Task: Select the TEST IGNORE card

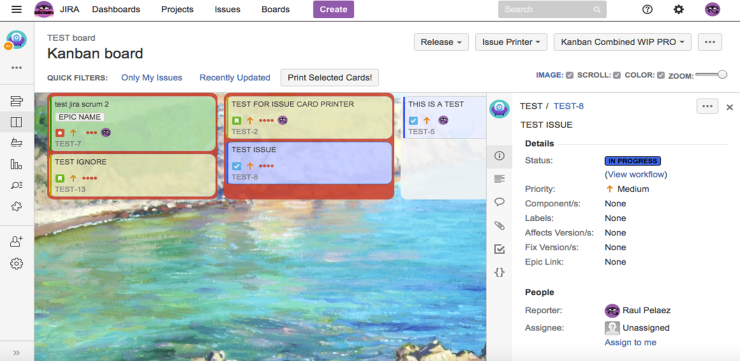Action: click(x=133, y=175)
